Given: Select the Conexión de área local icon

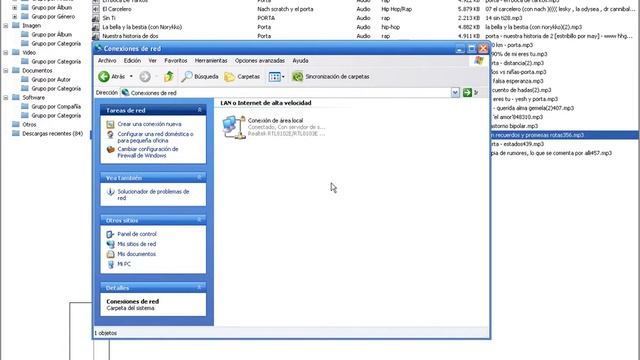Looking at the screenshot, I should [234, 127].
